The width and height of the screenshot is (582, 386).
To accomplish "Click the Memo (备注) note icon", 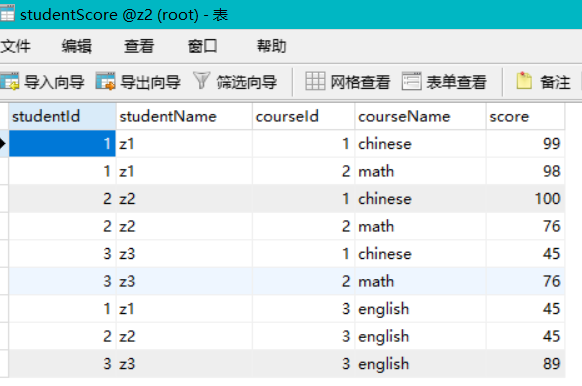I will pos(524,81).
